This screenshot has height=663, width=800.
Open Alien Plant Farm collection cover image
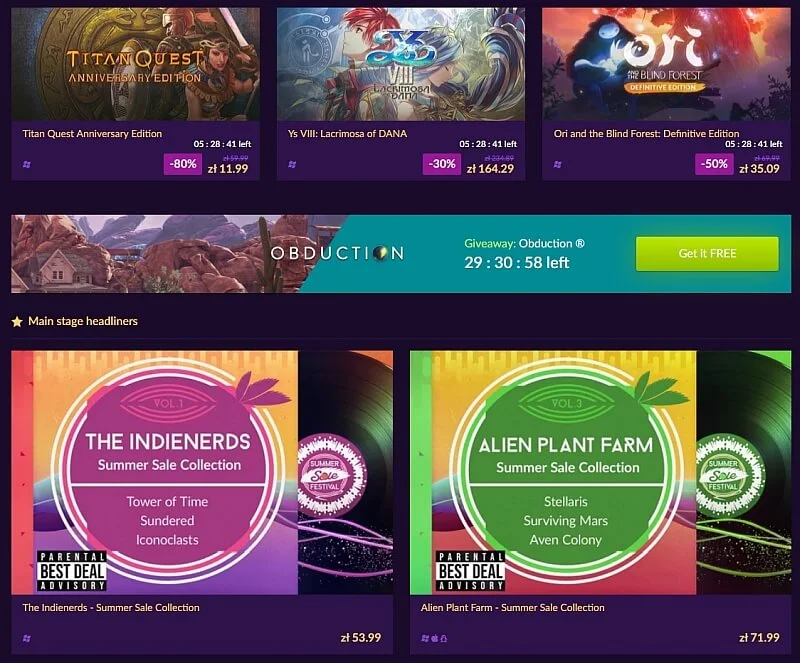(x=601, y=472)
